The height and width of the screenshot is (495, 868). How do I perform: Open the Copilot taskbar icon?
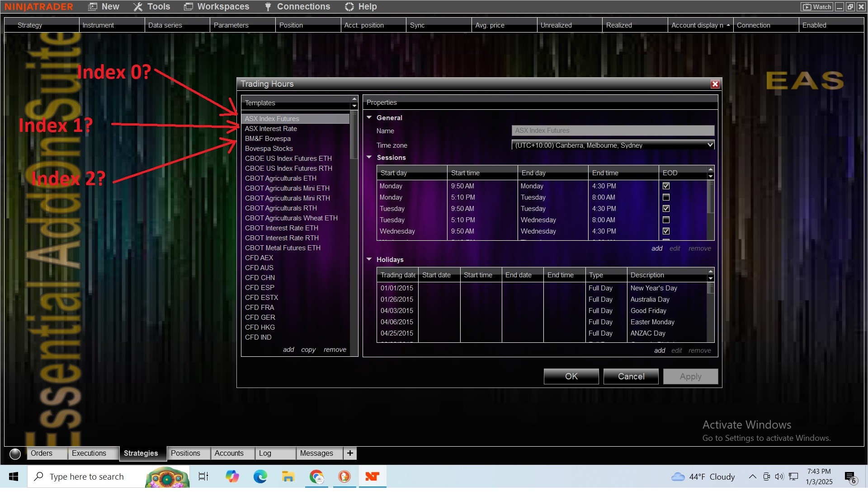click(232, 476)
